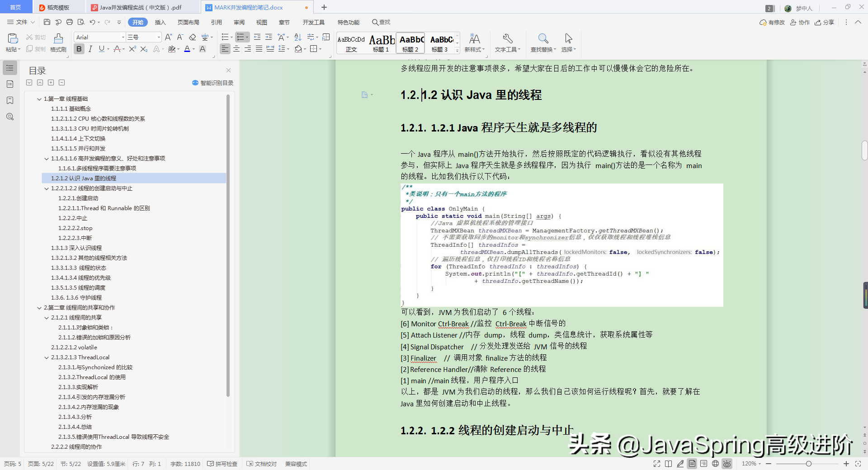The image size is (868, 470).
Task: Click the Center alignment icon
Action: [236, 49]
